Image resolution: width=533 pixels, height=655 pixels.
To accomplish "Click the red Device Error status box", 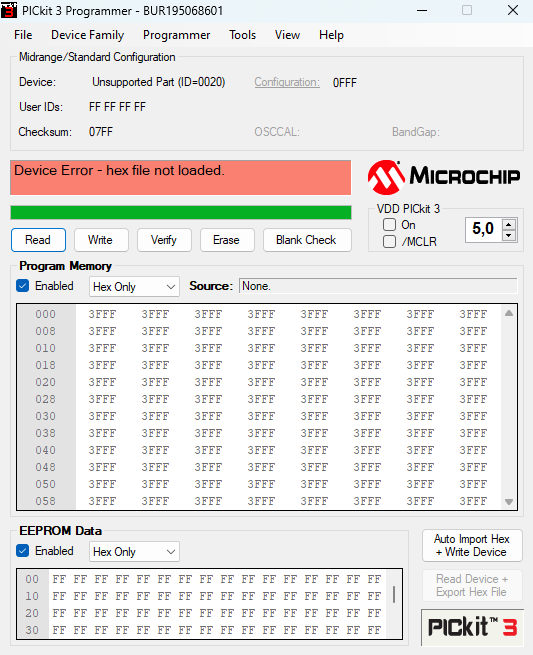I will click(180, 178).
